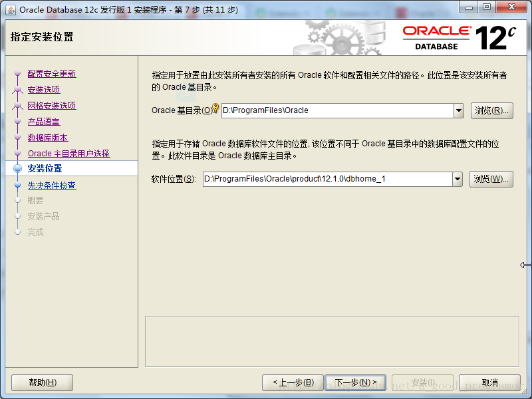
Task: Click the hint lightbulb beside Oracle 基目录
Action: [215, 108]
